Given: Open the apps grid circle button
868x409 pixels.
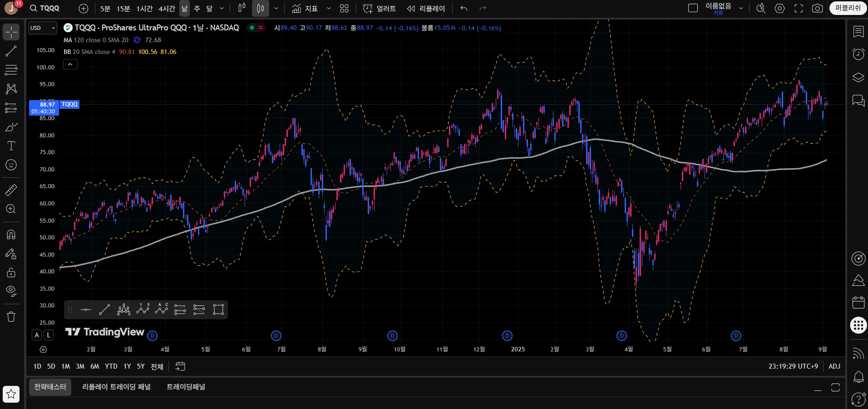Looking at the screenshot, I should click(858, 325).
